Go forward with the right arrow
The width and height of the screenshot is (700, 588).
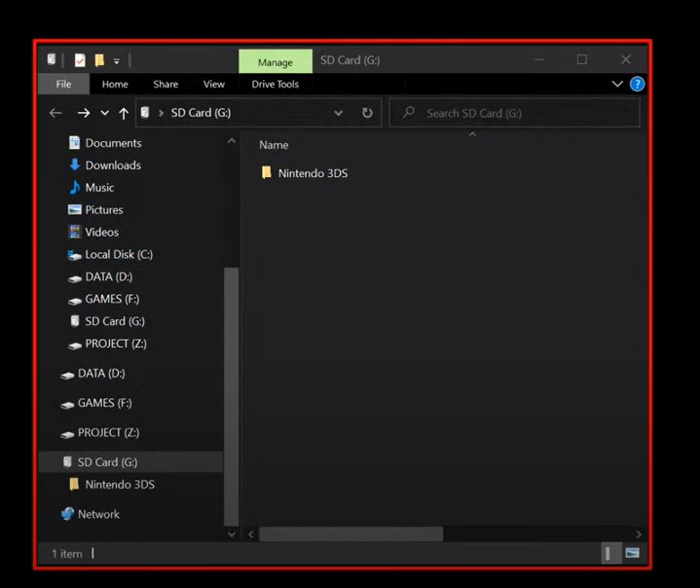(x=84, y=113)
